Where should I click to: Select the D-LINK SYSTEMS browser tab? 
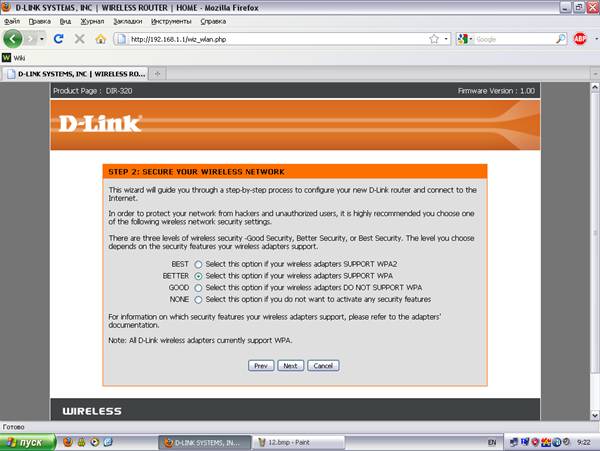75,74
